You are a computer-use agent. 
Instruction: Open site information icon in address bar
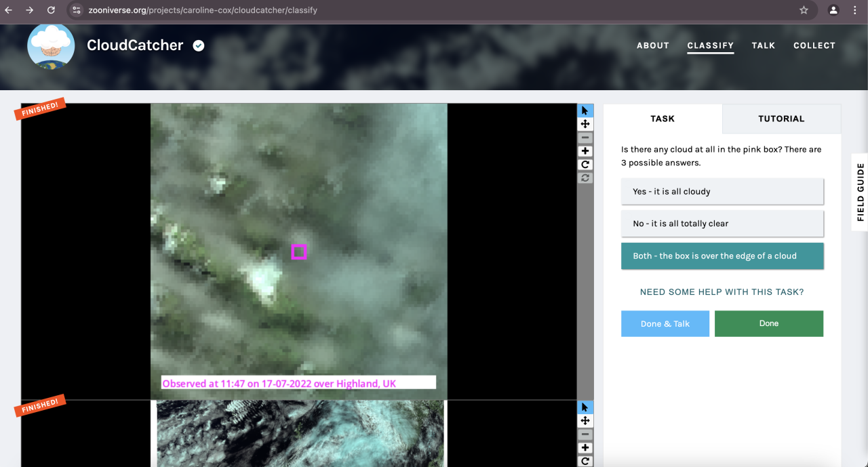[x=77, y=10]
